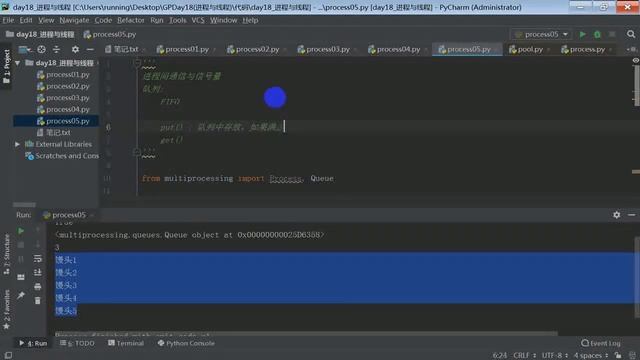Select process03.py in project tree

point(68,98)
